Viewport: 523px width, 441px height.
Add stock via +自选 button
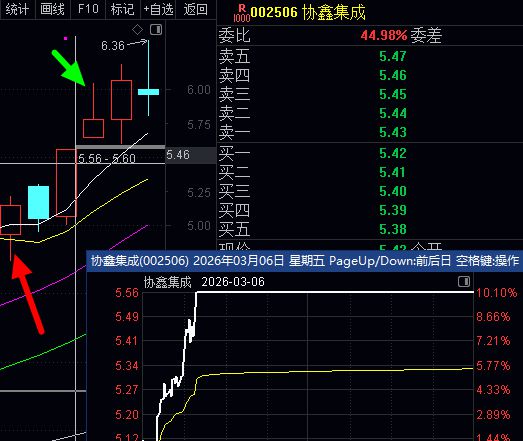pyautogui.click(x=158, y=9)
